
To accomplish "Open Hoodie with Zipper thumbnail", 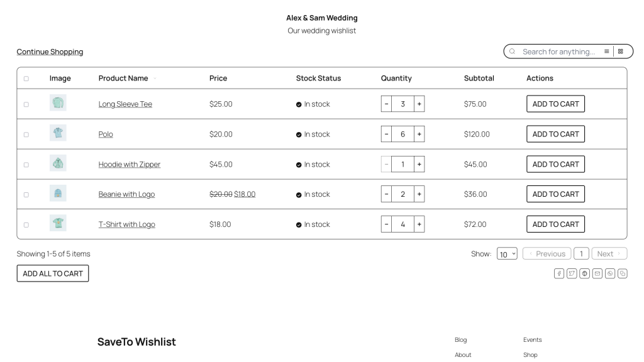I will (58, 163).
